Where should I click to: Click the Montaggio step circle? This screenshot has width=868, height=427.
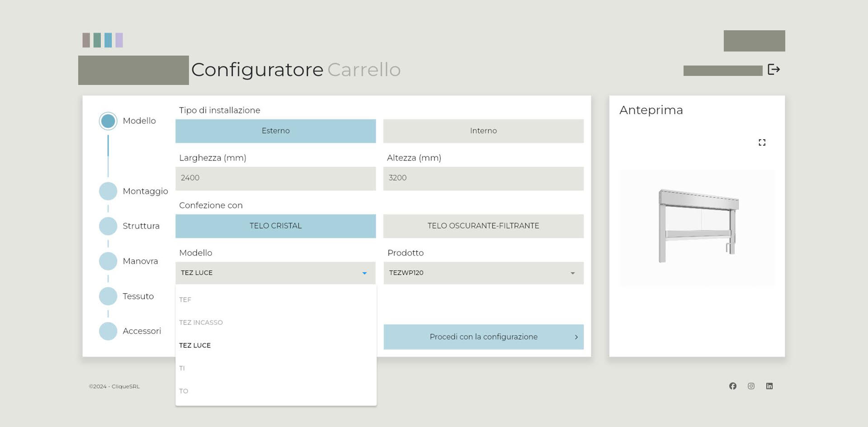pos(108,191)
